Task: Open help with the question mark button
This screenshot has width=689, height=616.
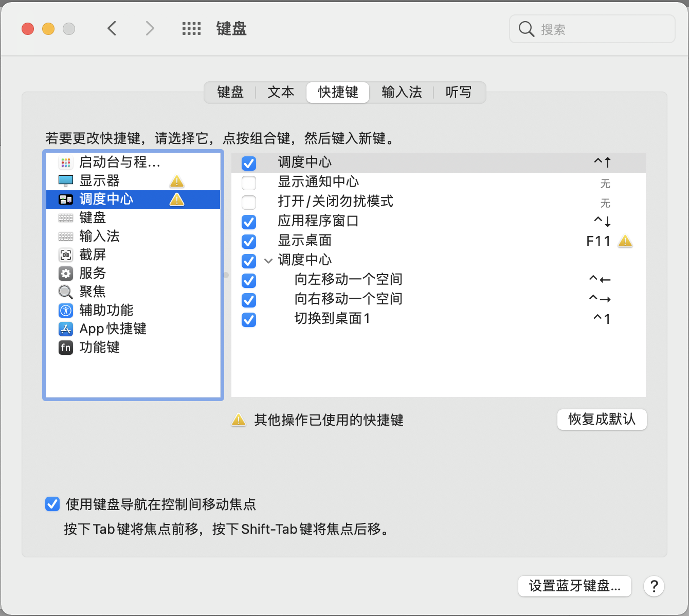Action: 654,586
